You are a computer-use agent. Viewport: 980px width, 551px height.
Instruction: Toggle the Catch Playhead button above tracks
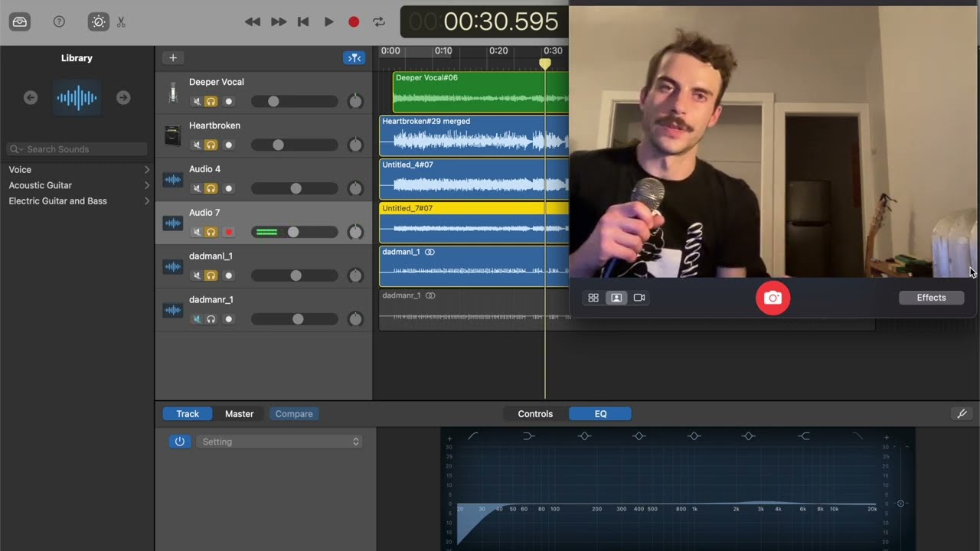354,58
